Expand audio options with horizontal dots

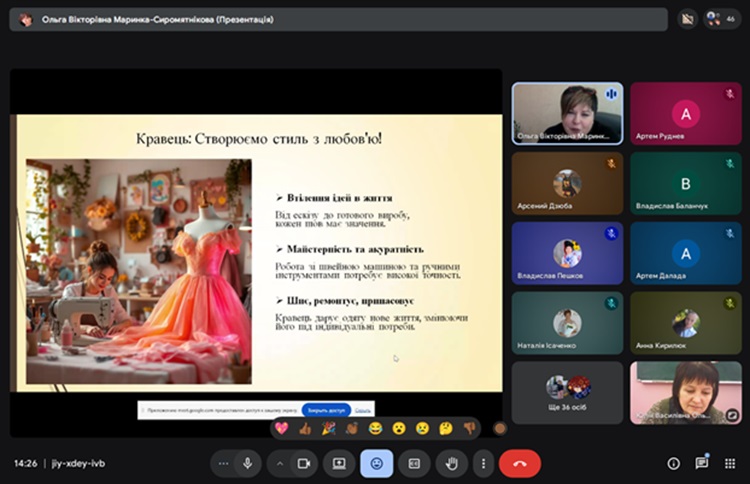coord(223,463)
